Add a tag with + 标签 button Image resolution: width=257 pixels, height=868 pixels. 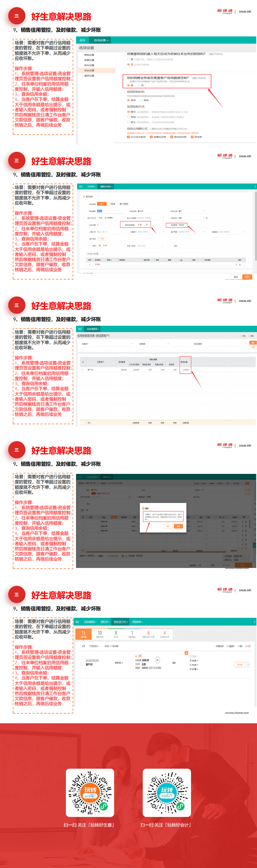(x=101, y=239)
